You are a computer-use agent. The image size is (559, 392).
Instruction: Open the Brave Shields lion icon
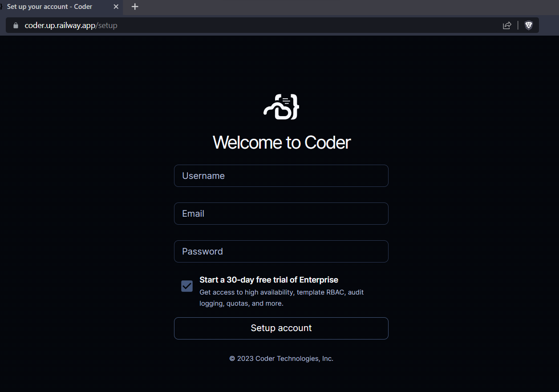point(529,25)
